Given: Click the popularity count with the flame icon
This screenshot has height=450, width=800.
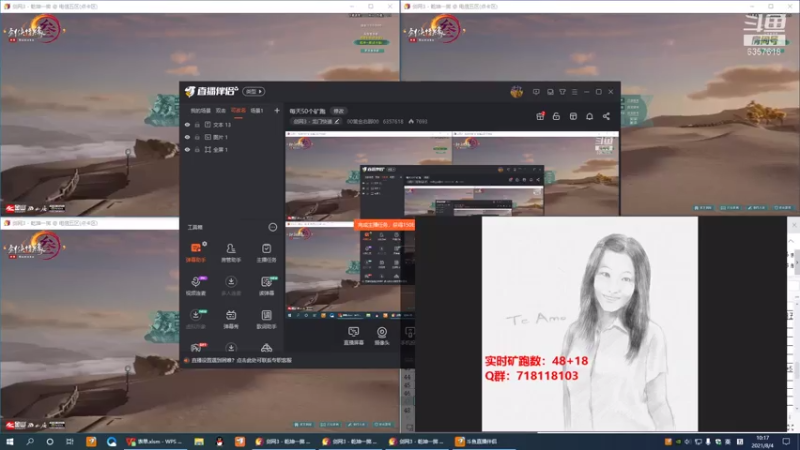Looking at the screenshot, I should coord(418,121).
